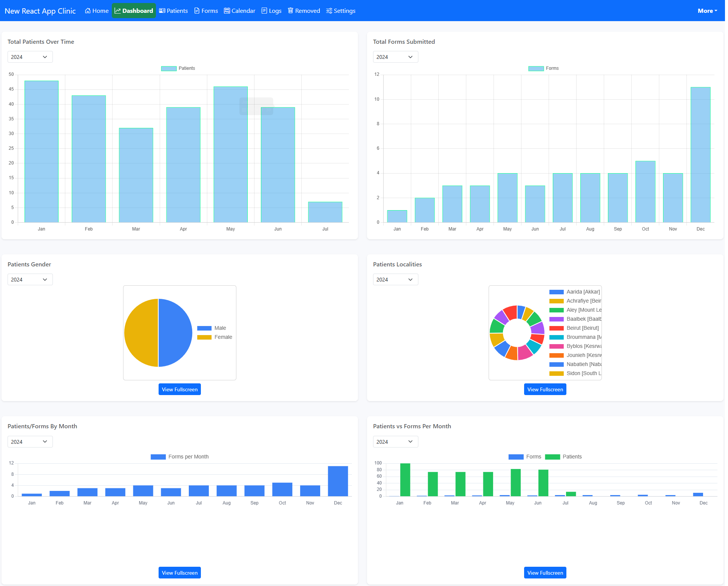Click the Patients ID card icon
The width and height of the screenshot is (728, 586).
point(162,11)
